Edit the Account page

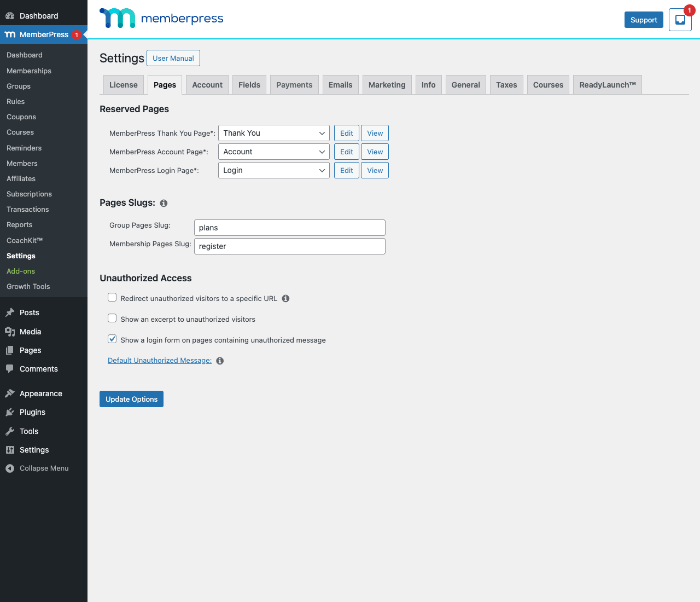tap(347, 152)
